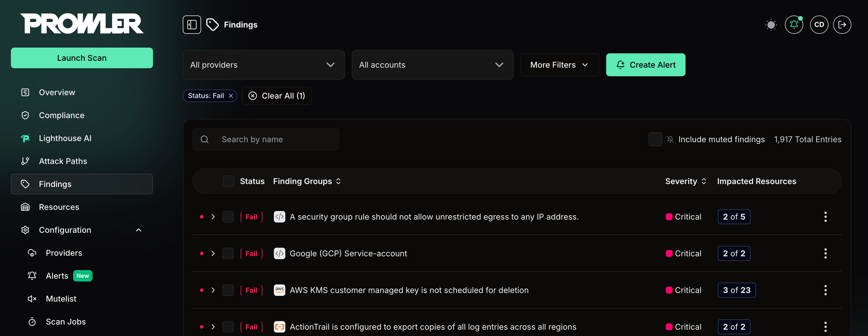The width and height of the screenshot is (868, 336).
Task: Click the Compliance shield icon
Action: click(x=25, y=115)
